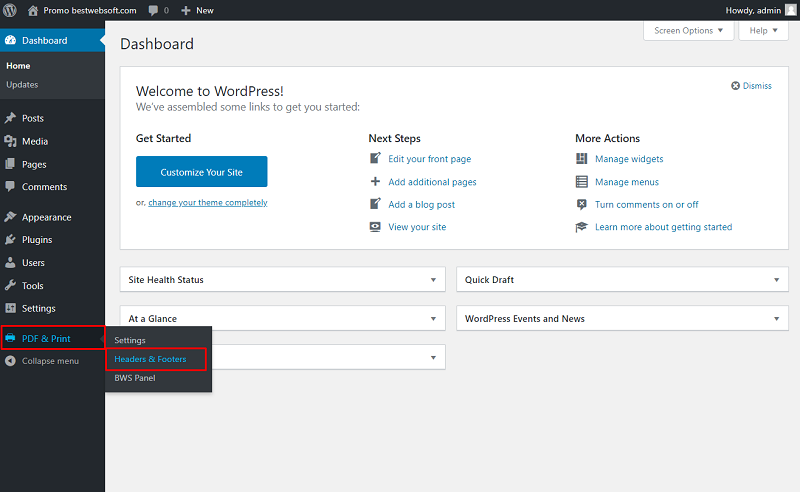This screenshot has height=492, width=800.
Task: Click the Collapse menu arrow icon
Action: coord(10,361)
